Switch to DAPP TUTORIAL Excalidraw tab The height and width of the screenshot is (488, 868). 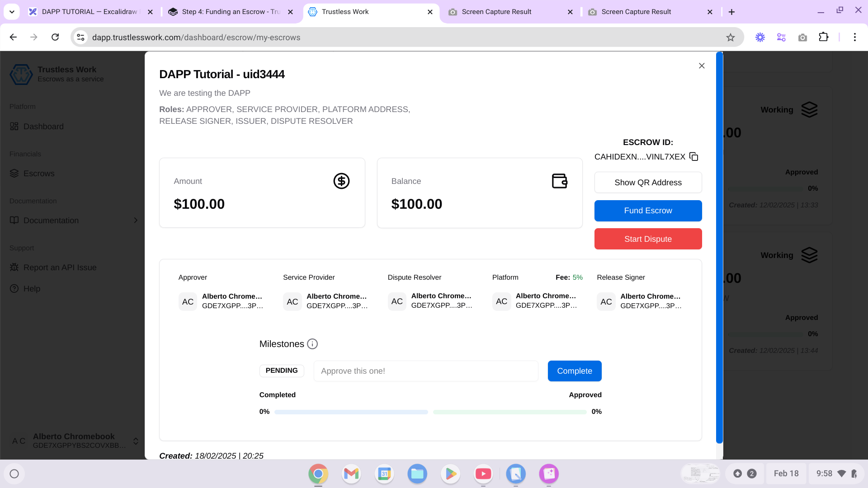coord(89,12)
